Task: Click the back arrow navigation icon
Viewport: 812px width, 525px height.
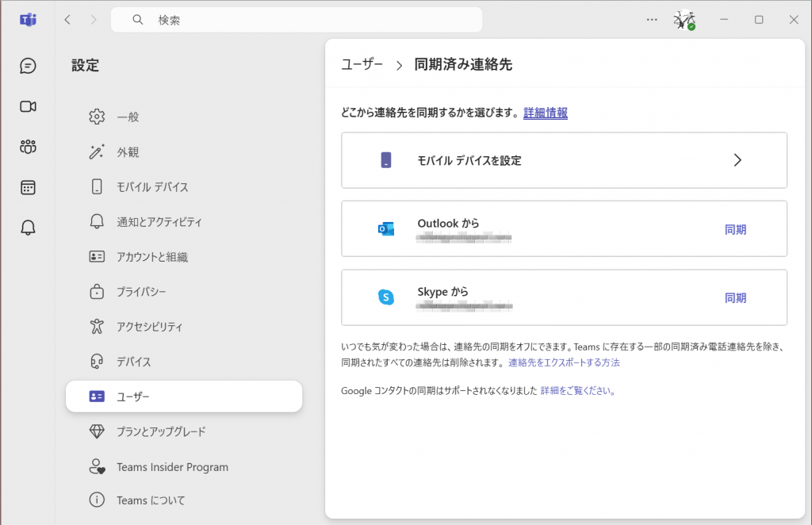Action: pyautogui.click(x=67, y=20)
